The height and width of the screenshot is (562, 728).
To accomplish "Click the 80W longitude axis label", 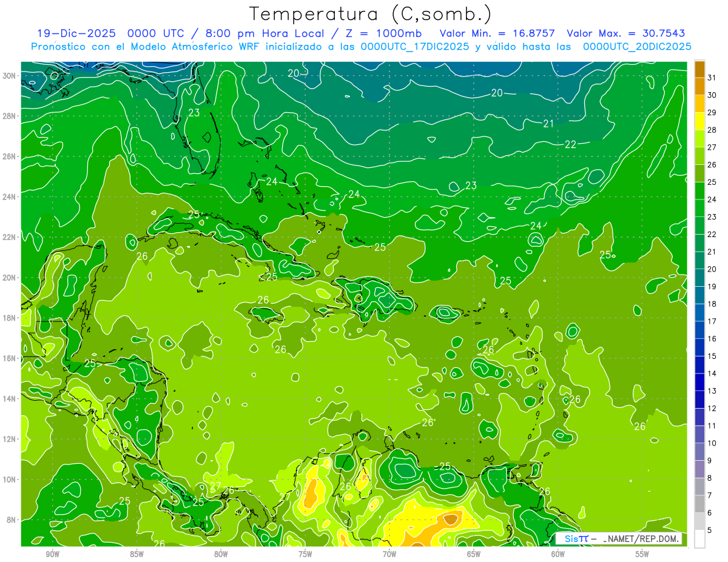I will pyautogui.click(x=221, y=554).
